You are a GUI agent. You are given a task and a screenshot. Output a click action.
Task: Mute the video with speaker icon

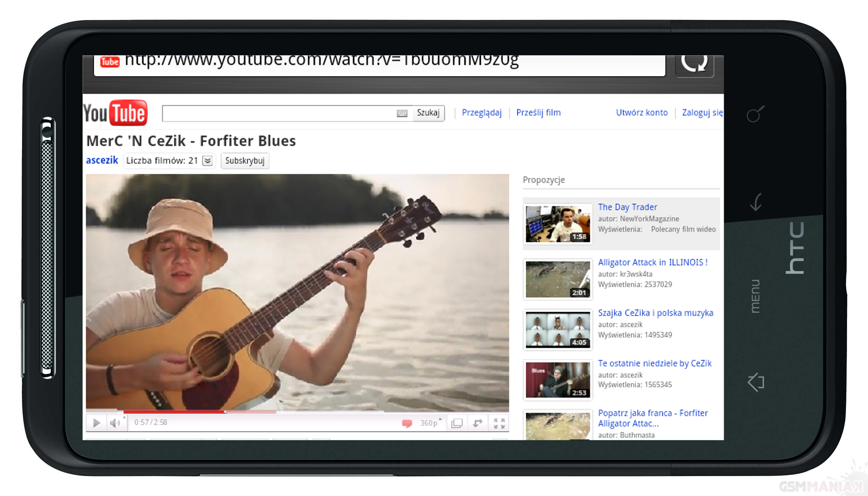(x=115, y=423)
